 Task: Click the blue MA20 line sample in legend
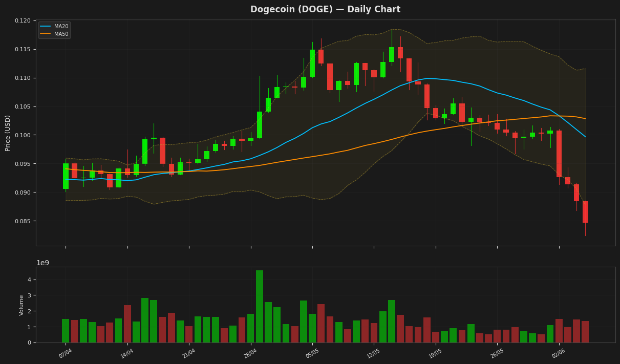pyautogui.click(x=46, y=27)
